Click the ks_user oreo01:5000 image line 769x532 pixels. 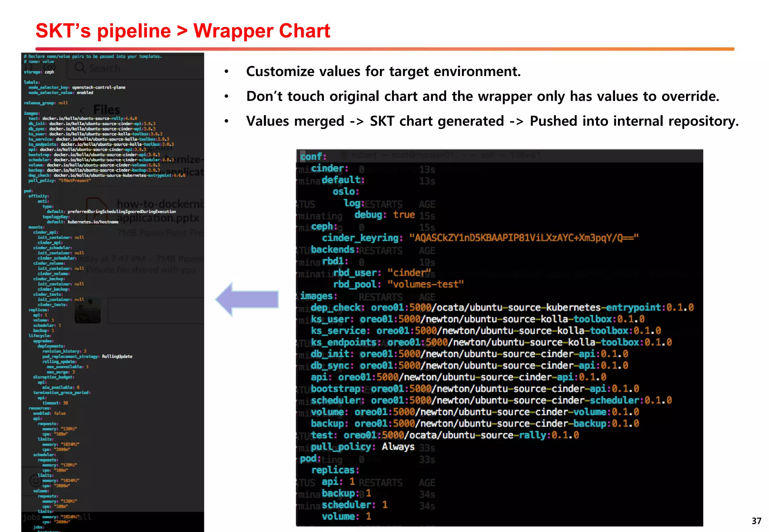click(478, 319)
